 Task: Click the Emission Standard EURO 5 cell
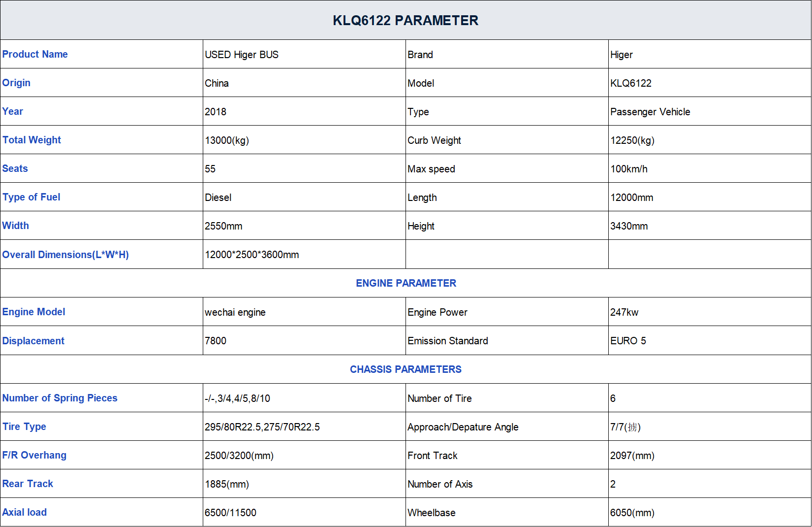710,340
